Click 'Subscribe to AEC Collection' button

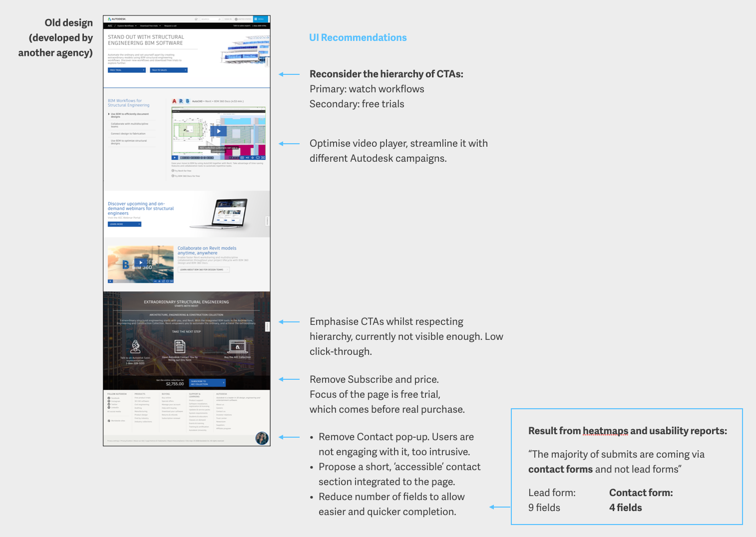click(207, 383)
